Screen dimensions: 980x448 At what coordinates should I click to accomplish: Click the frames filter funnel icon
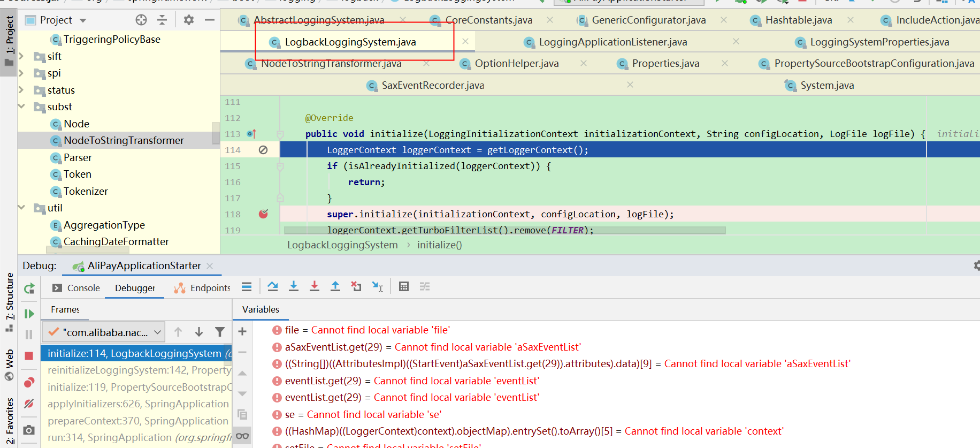[x=220, y=332]
